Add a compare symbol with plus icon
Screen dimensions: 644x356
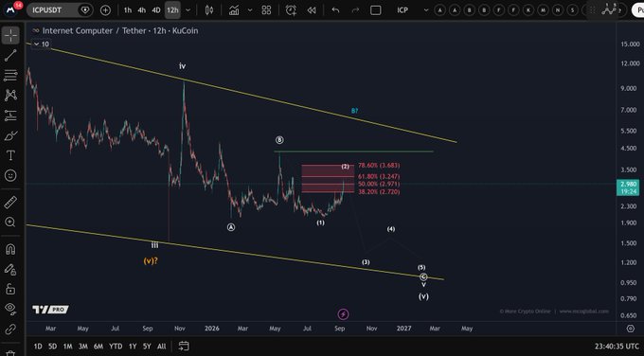click(105, 10)
